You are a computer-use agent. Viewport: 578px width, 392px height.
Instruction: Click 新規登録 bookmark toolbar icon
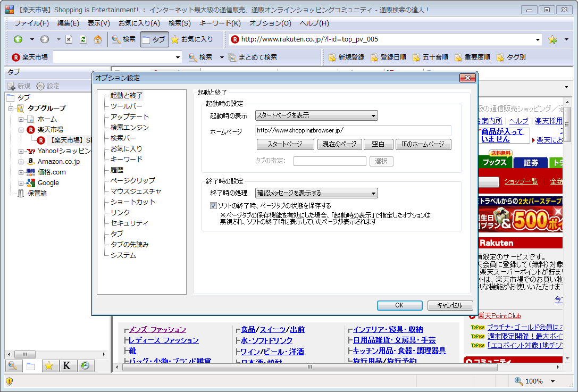point(346,57)
